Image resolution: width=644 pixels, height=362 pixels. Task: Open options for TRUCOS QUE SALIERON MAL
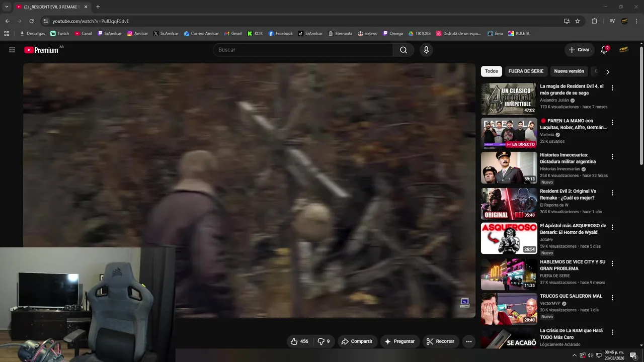(612, 298)
